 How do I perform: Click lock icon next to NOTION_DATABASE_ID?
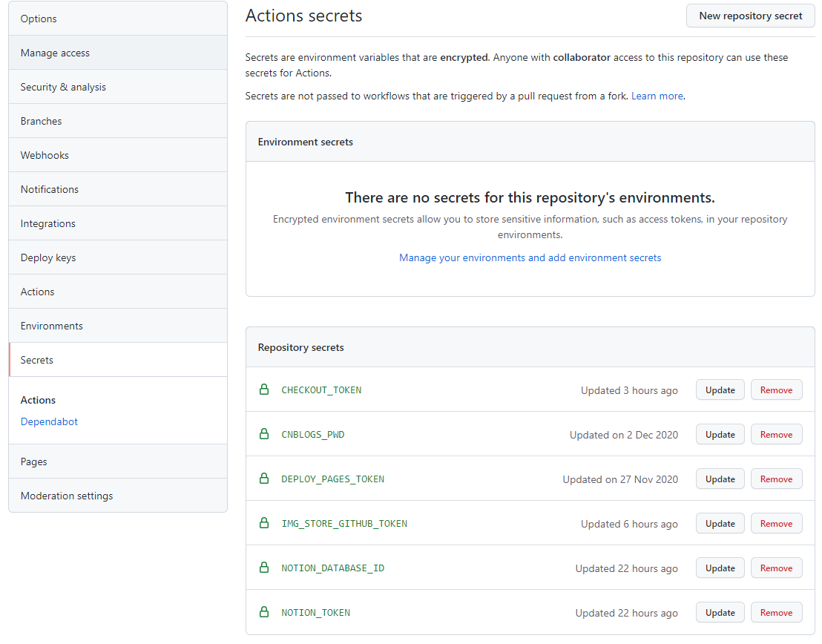[x=263, y=568]
